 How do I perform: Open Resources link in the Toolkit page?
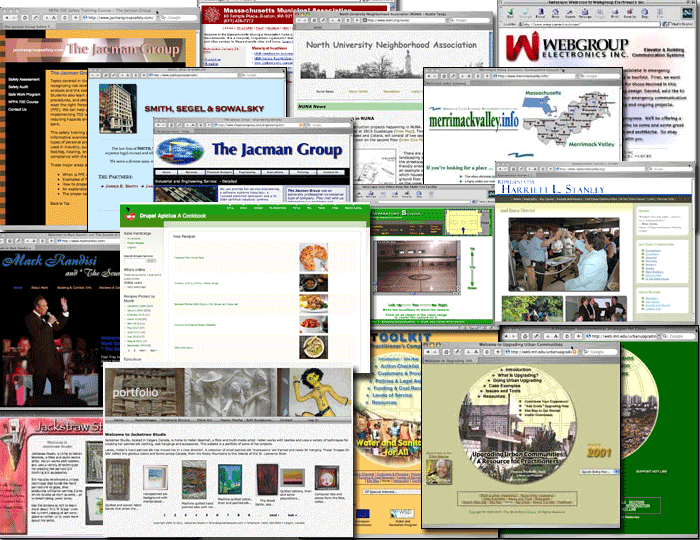tap(384, 403)
